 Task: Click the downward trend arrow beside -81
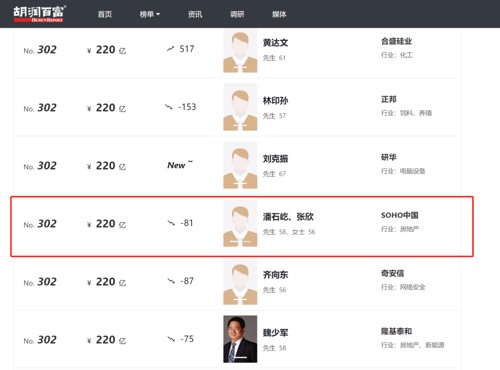pyautogui.click(x=171, y=223)
